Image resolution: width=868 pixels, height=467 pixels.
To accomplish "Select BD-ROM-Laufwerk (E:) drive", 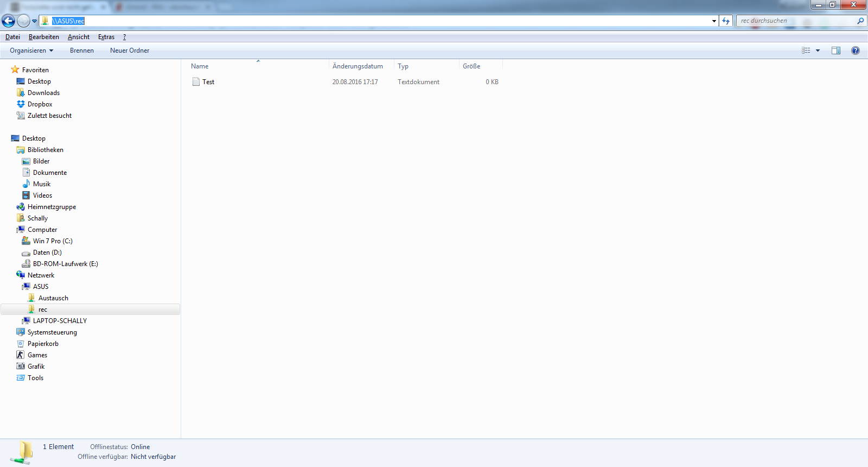I will point(65,264).
